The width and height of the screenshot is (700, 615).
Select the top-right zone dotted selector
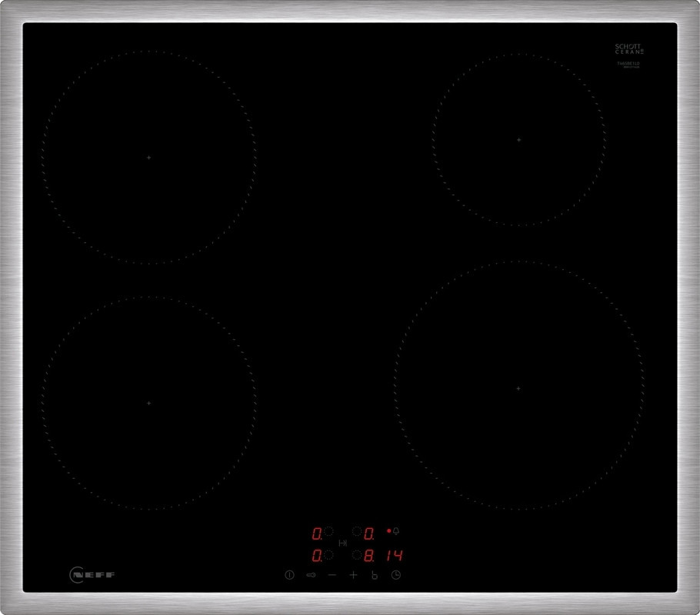pos(357,531)
